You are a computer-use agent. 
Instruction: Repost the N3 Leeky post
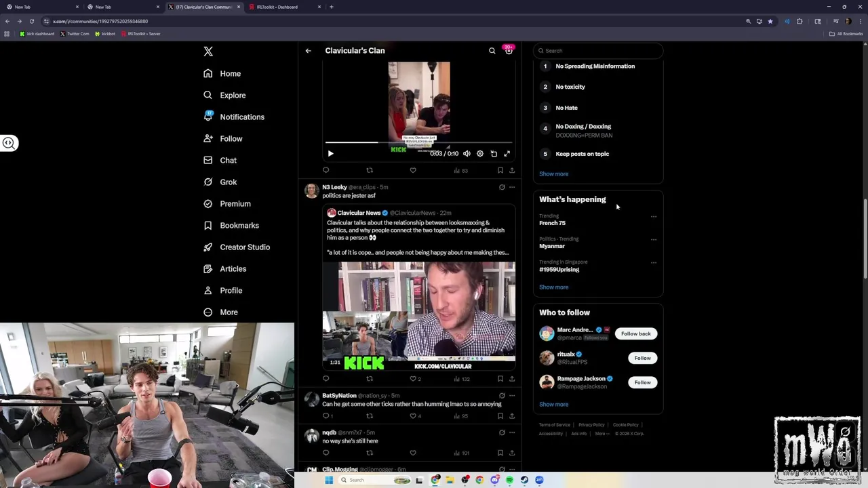click(x=370, y=379)
